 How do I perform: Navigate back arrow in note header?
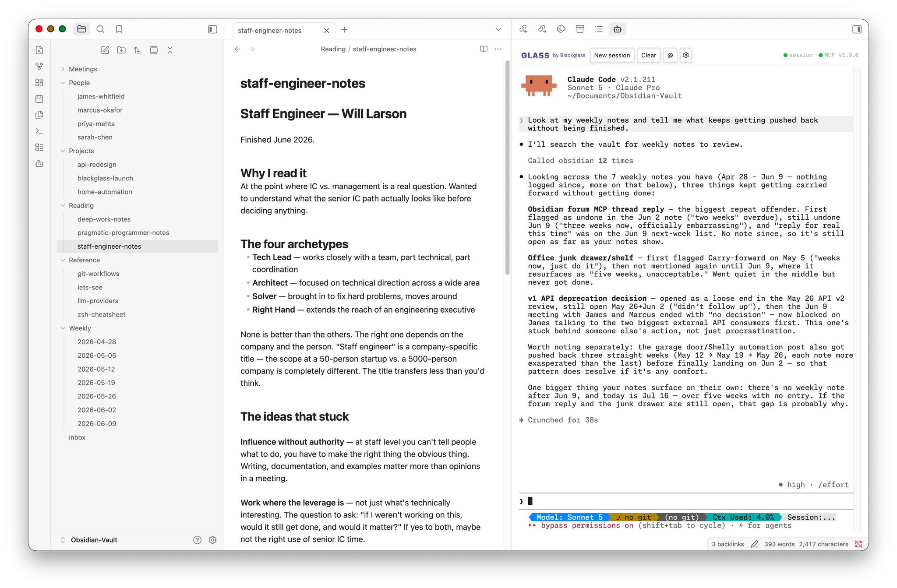tap(237, 49)
